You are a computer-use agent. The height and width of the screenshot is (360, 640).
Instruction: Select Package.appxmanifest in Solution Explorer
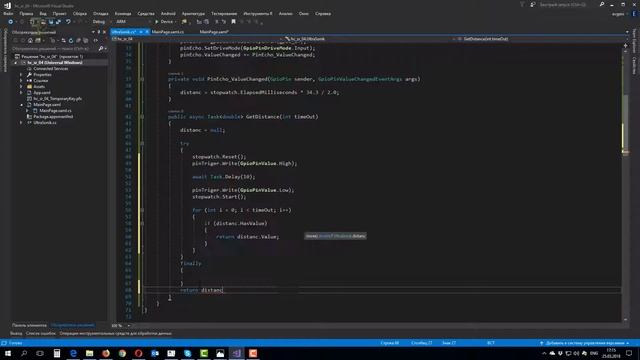(53, 116)
